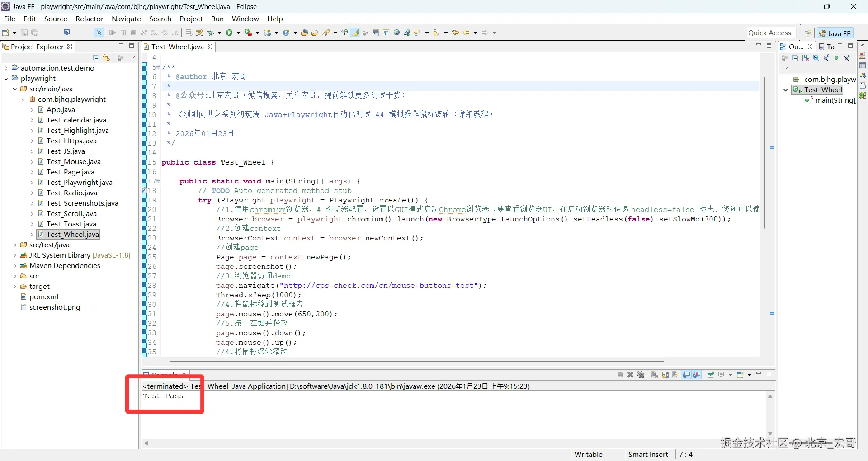Open the Window menu

[x=245, y=19]
